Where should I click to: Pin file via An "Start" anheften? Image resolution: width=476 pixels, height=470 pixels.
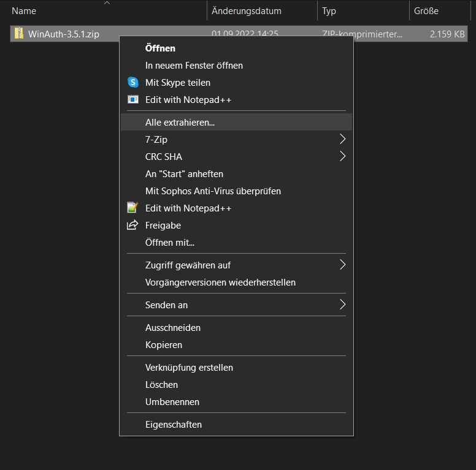(184, 173)
